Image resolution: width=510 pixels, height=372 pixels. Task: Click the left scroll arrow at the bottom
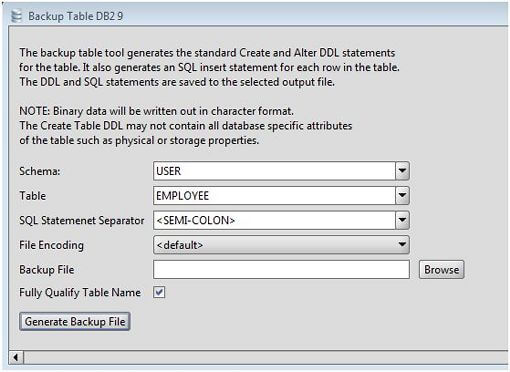[x=16, y=357]
